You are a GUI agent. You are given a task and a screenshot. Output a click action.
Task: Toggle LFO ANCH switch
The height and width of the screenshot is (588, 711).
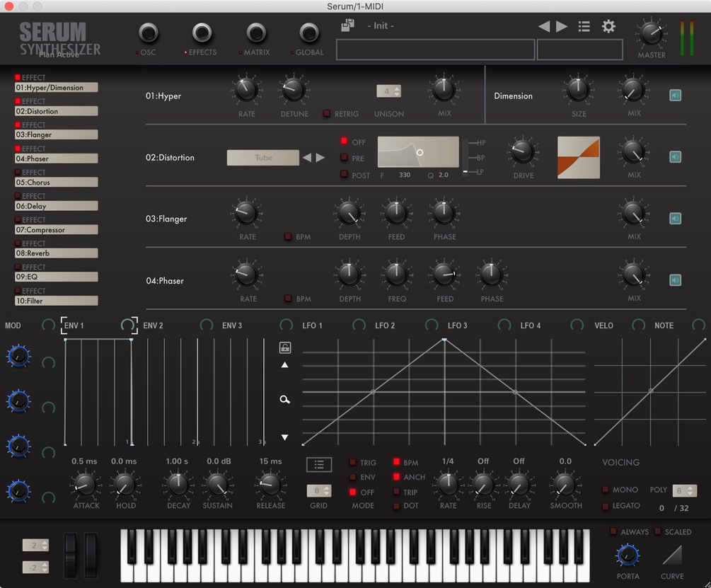coord(396,477)
